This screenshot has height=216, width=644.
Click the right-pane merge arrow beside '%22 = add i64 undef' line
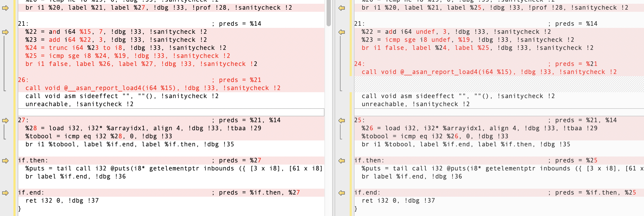pos(342,32)
